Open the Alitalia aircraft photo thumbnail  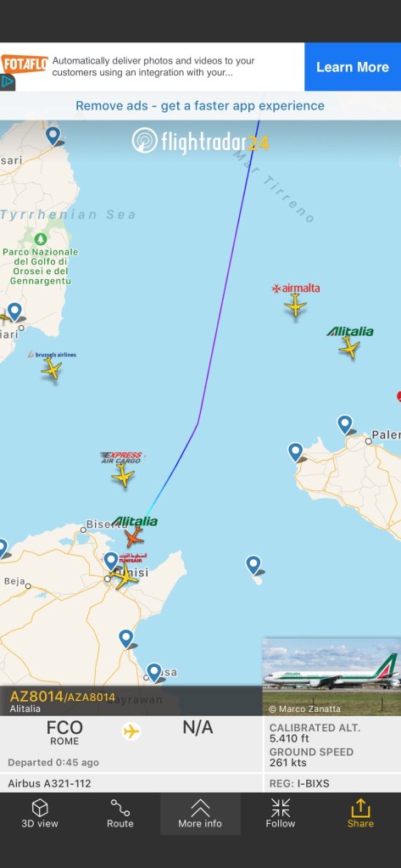coord(331,676)
